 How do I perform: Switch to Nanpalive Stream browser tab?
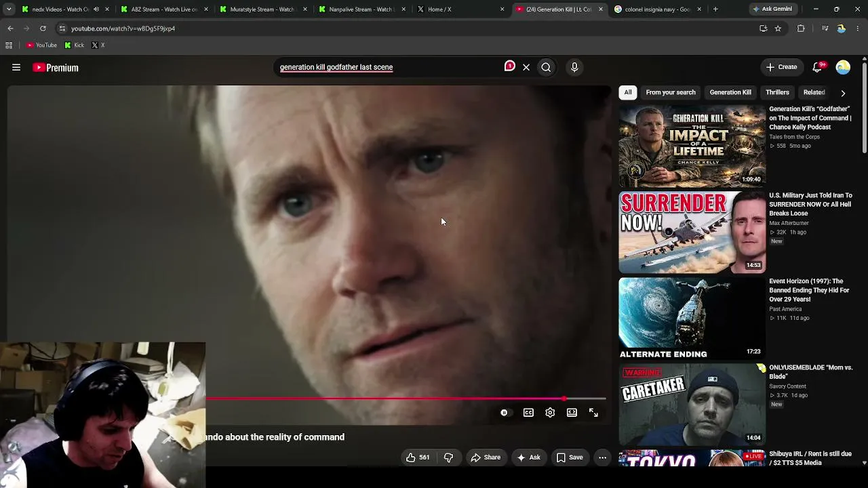point(361,9)
